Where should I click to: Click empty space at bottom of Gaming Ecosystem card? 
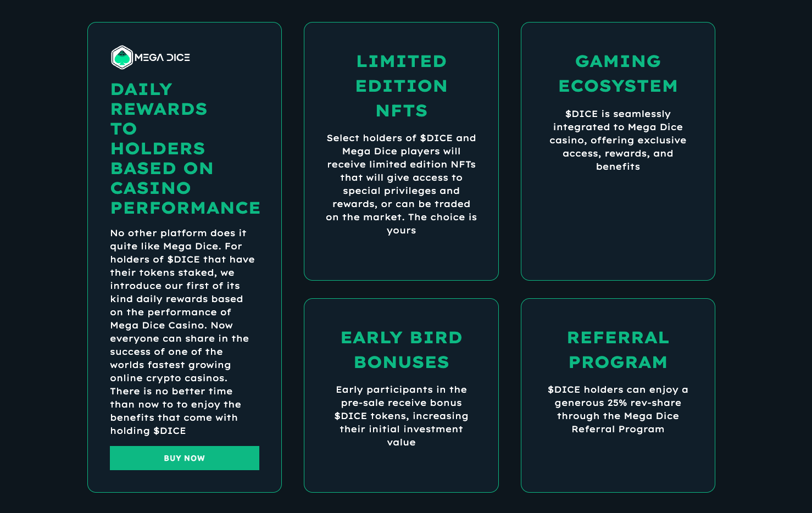(618, 236)
